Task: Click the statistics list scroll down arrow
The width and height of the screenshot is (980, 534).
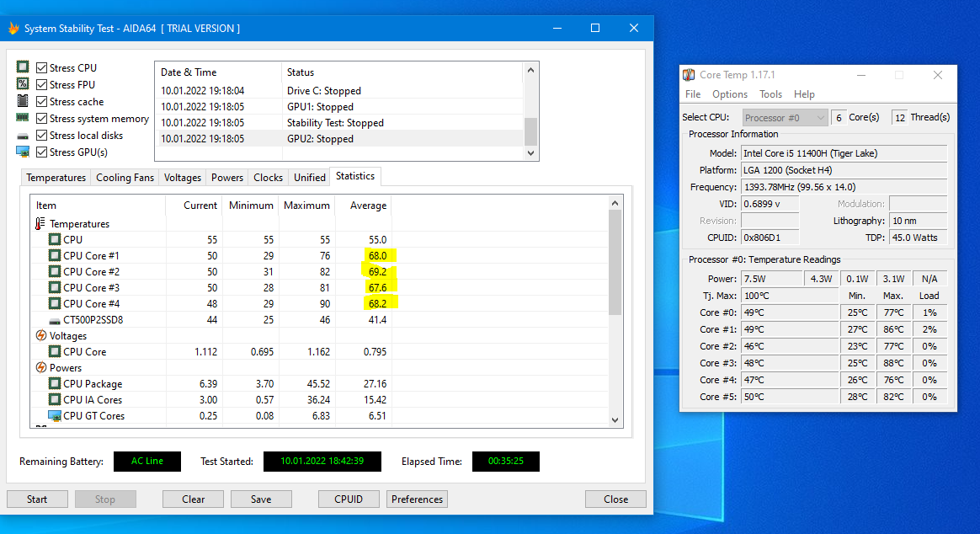Action: (615, 420)
